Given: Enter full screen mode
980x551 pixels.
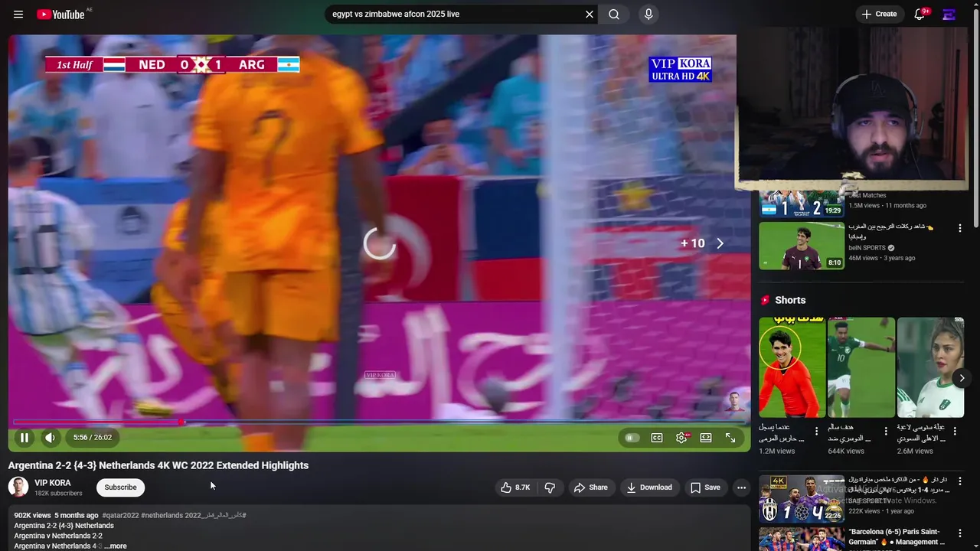Looking at the screenshot, I should (730, 438).
